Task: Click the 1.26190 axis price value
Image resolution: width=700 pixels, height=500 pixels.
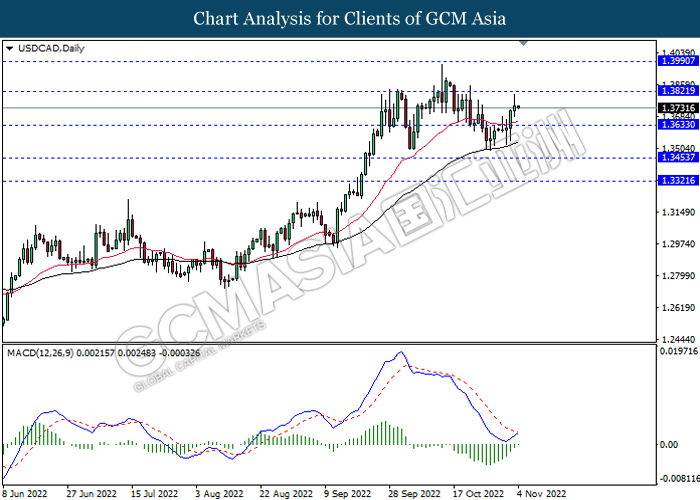Action: (679, 308)
